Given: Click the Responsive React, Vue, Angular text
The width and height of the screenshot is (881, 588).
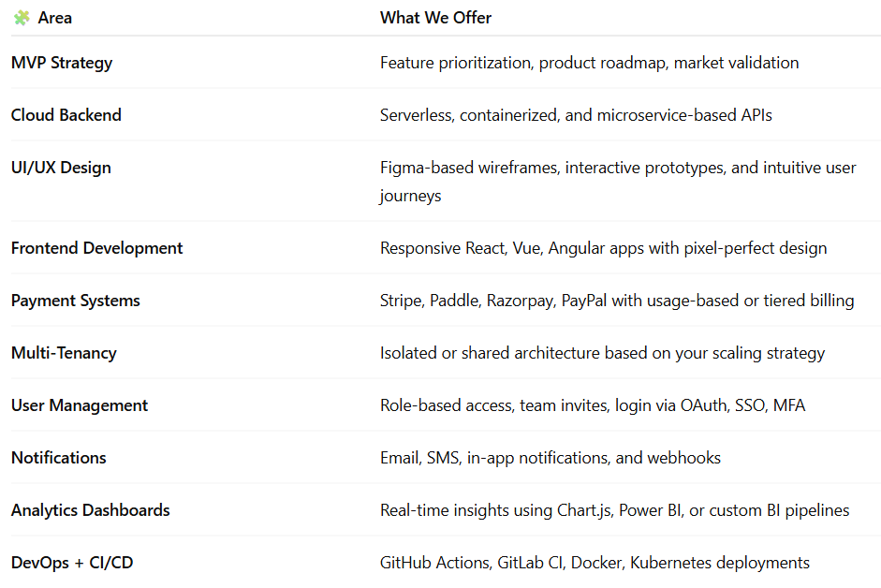Looking at the screenshot, I should 603,248.
